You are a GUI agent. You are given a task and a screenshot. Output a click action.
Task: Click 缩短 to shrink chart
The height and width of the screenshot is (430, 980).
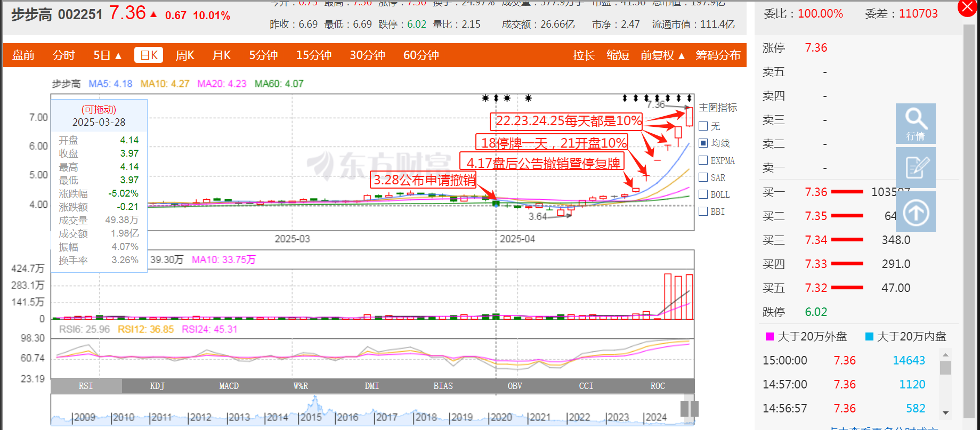point(618,55)
